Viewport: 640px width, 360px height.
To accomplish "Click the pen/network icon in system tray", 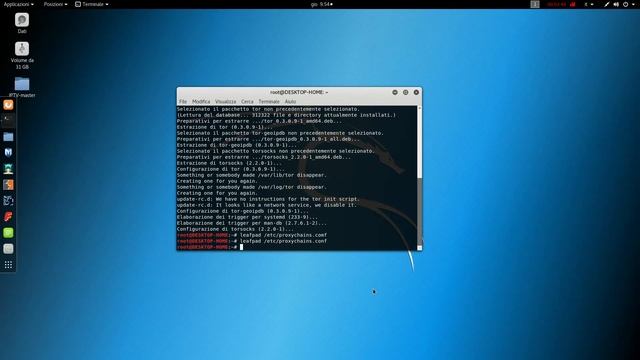I will tap(607, 4).
